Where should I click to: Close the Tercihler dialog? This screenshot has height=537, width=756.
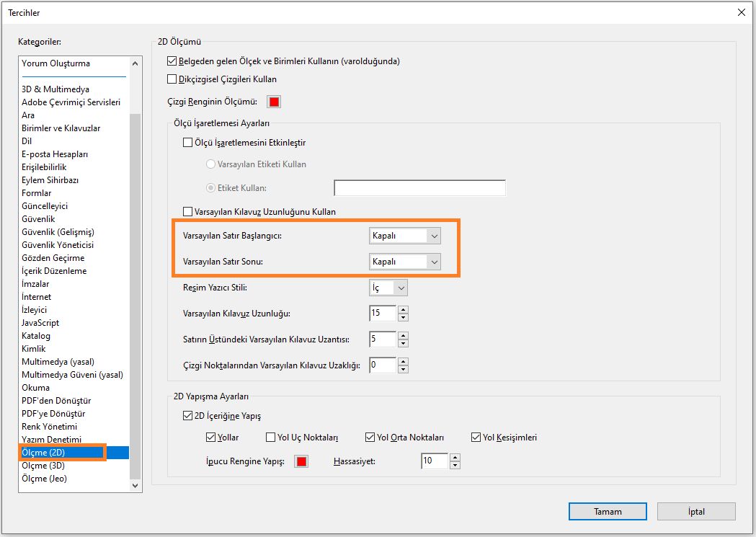pos(742,12)
